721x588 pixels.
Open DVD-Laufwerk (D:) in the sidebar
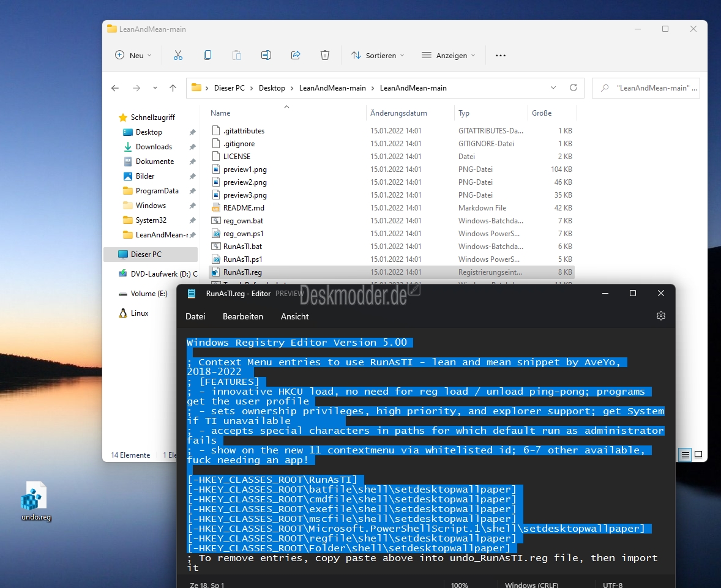163,274
